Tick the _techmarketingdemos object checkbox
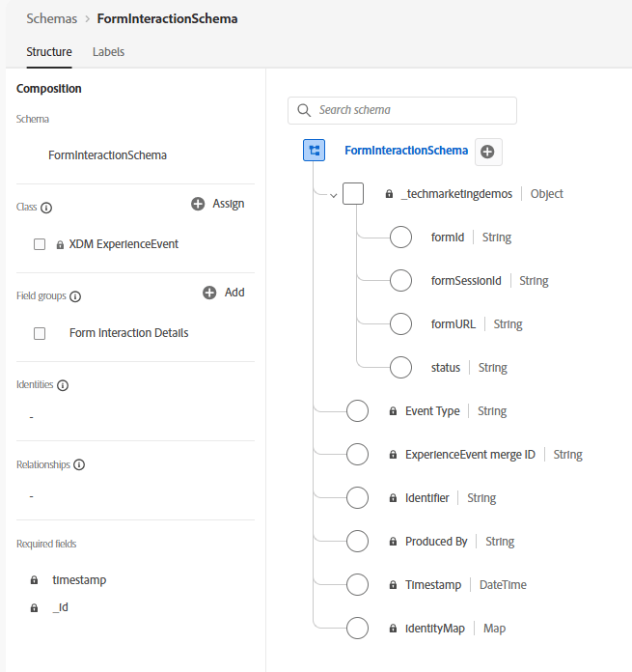This screenshot has height=672, width=632. 353,194
